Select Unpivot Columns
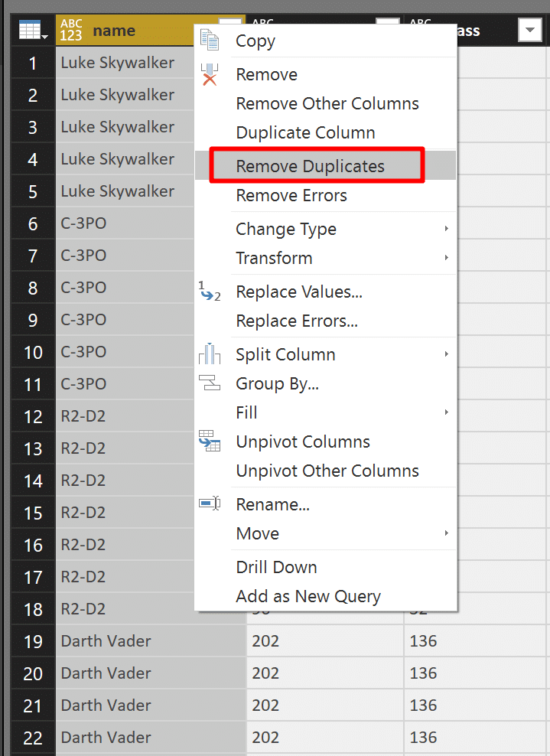Viewport: 550px width, 756px height. (325, 442)
